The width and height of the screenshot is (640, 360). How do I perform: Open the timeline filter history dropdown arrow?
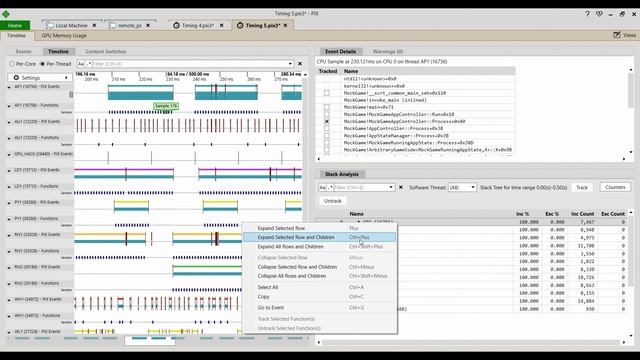coord(290,64)
